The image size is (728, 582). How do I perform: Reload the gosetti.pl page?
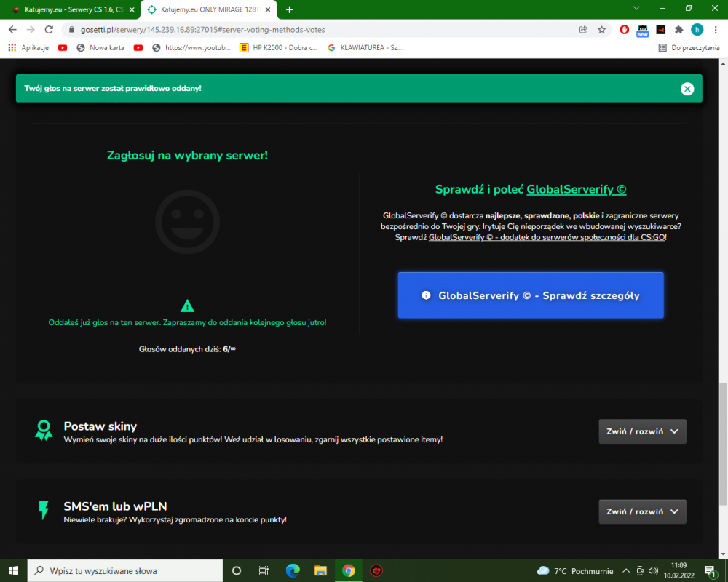coord(49,30)
